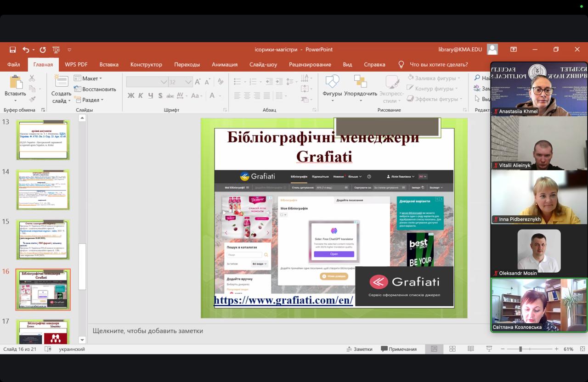Image resolution: width=588 pixels, height=382 pixels.
Task: Center text in paragraph group
Action: (247, 95)
